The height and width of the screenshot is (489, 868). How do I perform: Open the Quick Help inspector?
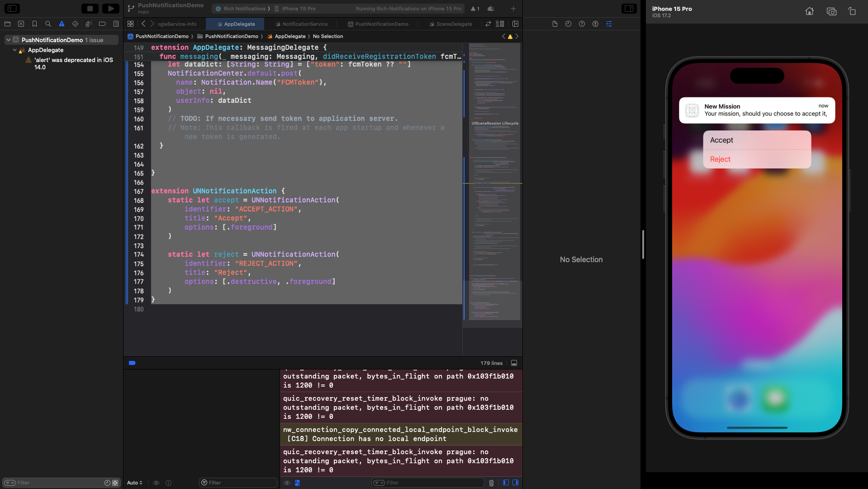582,24
